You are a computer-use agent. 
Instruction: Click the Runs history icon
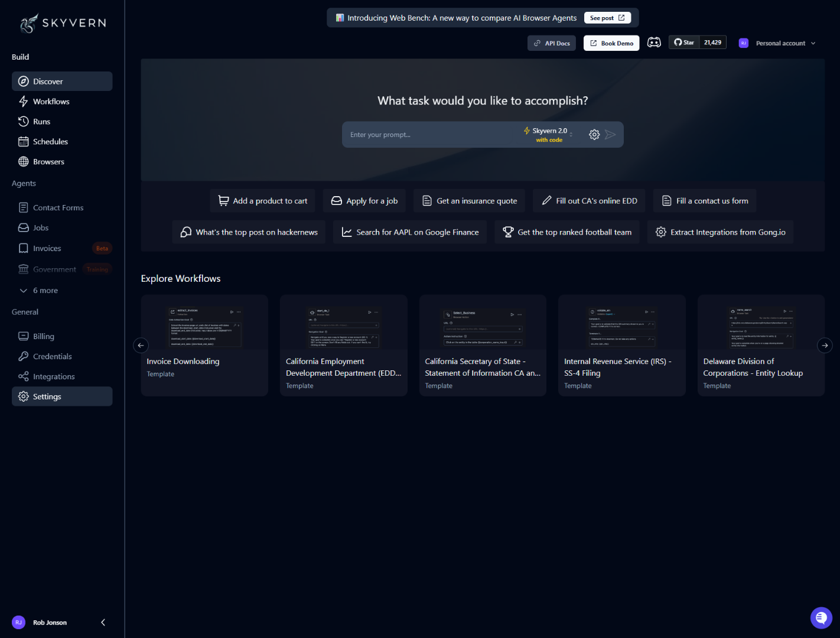24,121
